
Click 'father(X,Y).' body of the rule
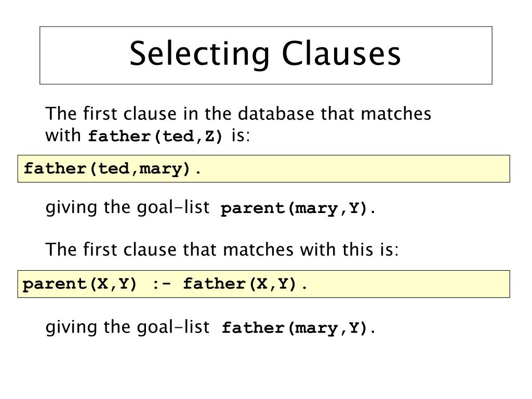245,284
